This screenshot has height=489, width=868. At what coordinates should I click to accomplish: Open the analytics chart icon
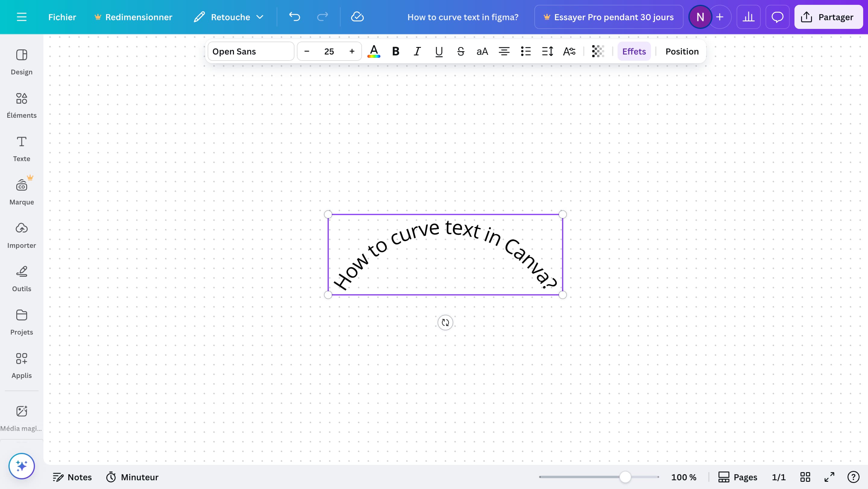[748, 17]
